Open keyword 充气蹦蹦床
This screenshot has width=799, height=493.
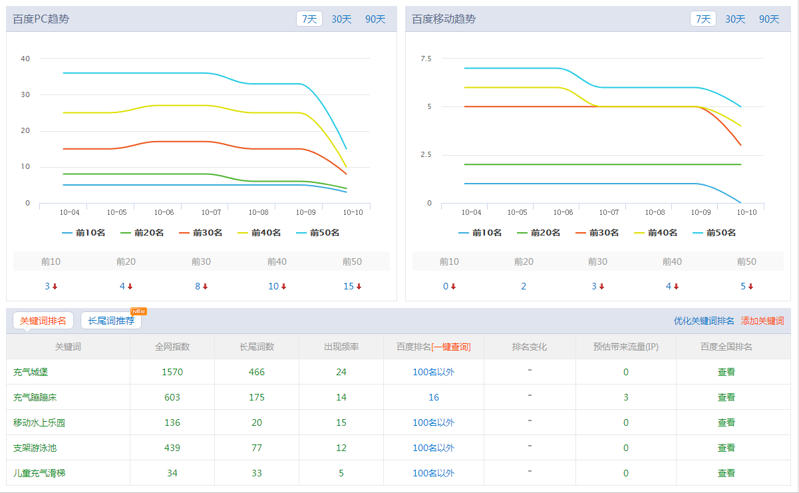tap(35, 397)
